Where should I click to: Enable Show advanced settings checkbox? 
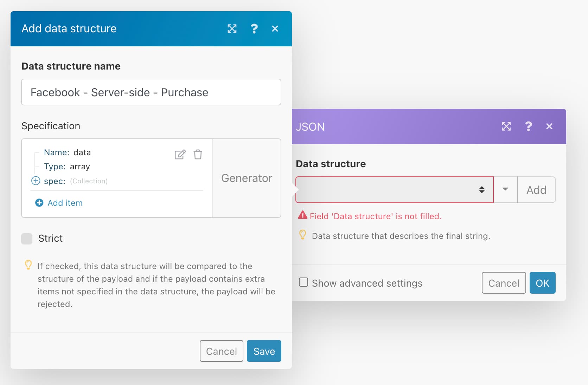pyautogui.click(x=303, y=282)
